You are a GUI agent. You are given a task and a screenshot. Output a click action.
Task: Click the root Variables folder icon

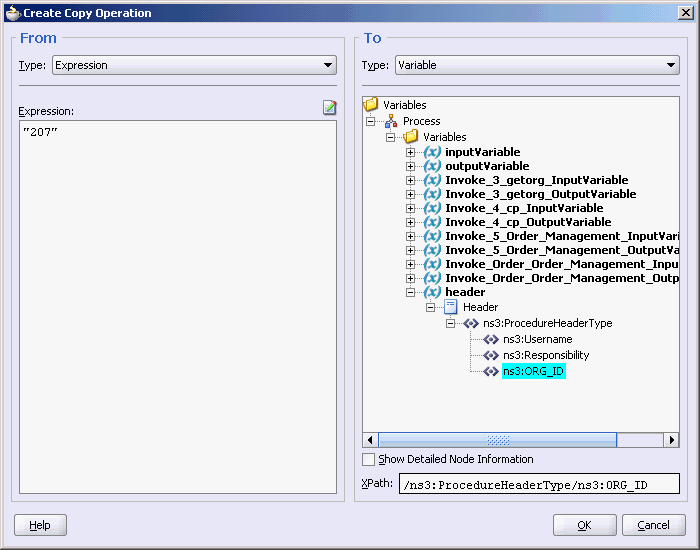coord(371,104)
